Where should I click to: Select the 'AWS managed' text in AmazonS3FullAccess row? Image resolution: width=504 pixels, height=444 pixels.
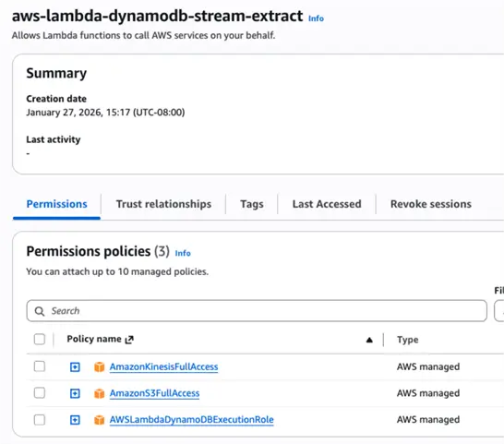coord(428,393)
